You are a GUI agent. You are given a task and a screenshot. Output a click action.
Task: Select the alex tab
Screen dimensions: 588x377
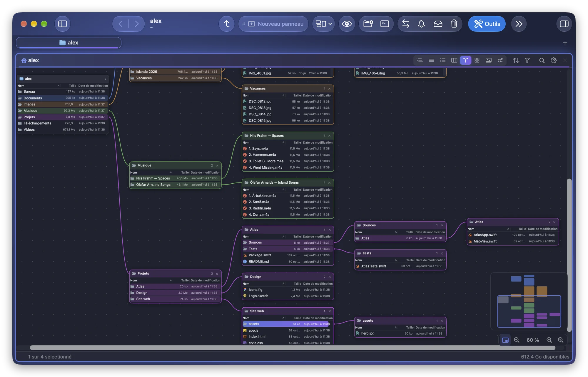tap(69, 43)
